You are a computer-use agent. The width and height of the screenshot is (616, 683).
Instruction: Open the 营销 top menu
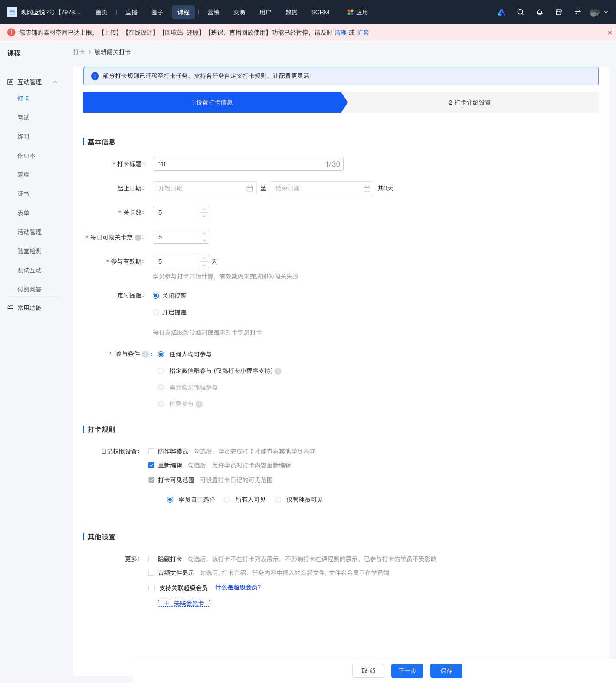pos(213,12)
